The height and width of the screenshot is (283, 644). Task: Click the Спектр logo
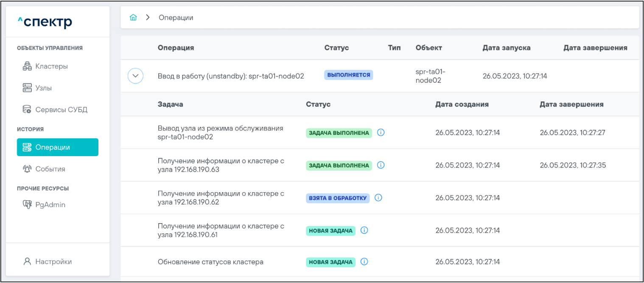(x=45, y=22)
